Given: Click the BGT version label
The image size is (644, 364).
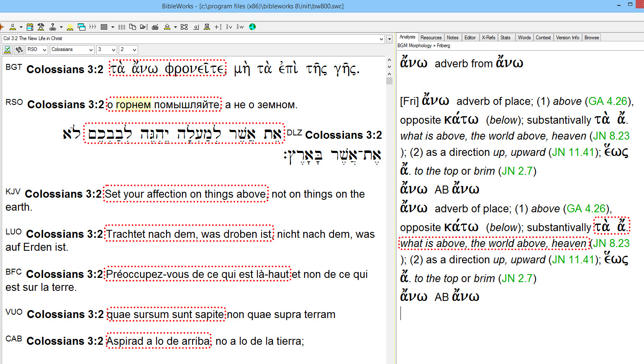Looking at the screenshot, I should tap(13, 67).
